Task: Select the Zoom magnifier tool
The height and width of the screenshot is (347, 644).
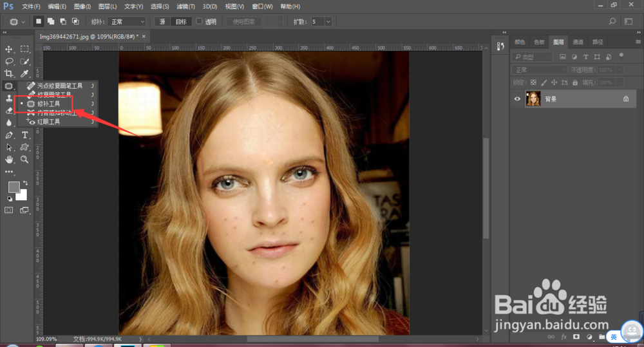Action: tap(24, 159)
